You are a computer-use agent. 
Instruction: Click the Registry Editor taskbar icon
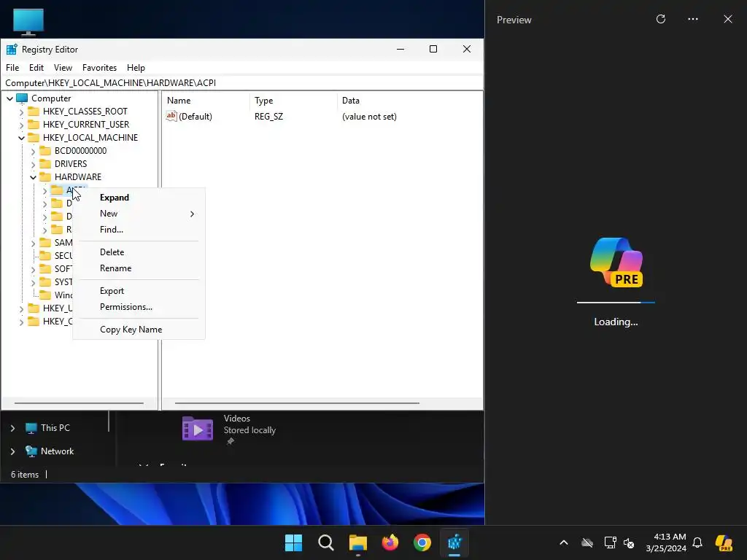454,542
